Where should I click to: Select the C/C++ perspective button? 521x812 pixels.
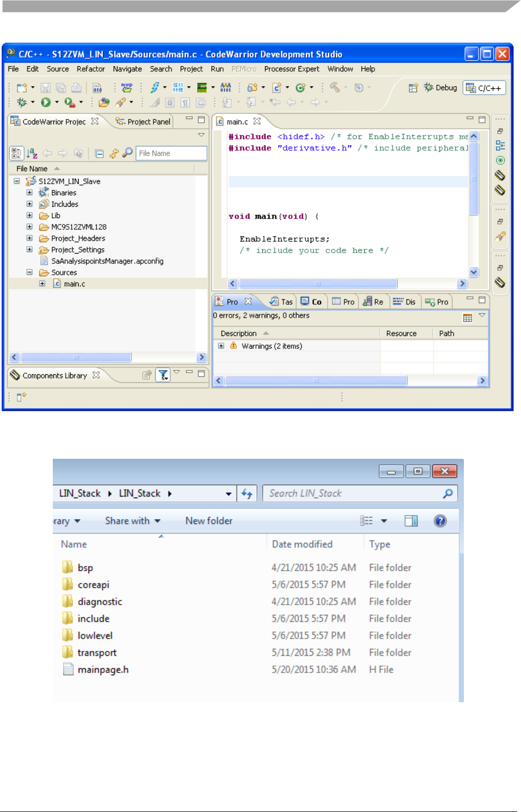tap(484, 88)
